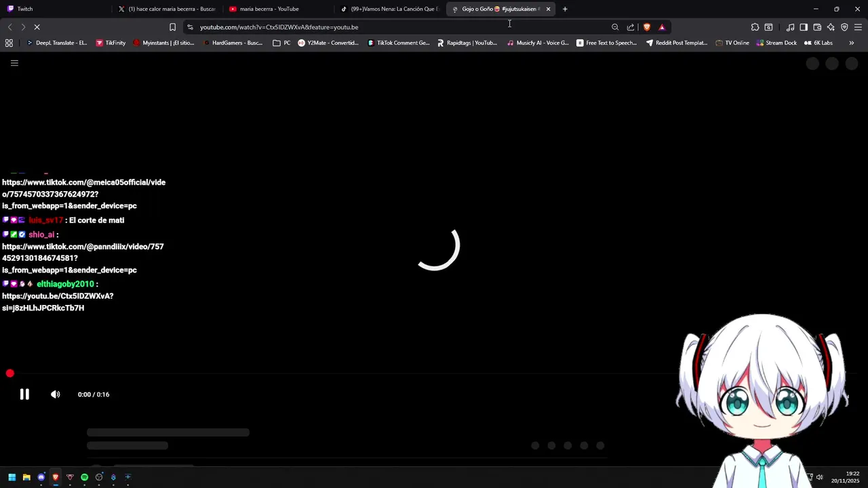Open the apps grid bookmark icon
868x488 pixels.
pos(9,43)
